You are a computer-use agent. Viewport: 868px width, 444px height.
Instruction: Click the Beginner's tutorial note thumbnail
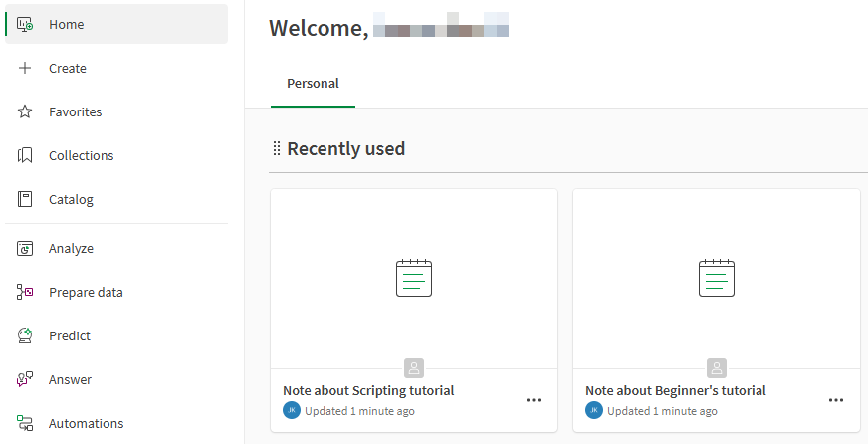point(717,278)
